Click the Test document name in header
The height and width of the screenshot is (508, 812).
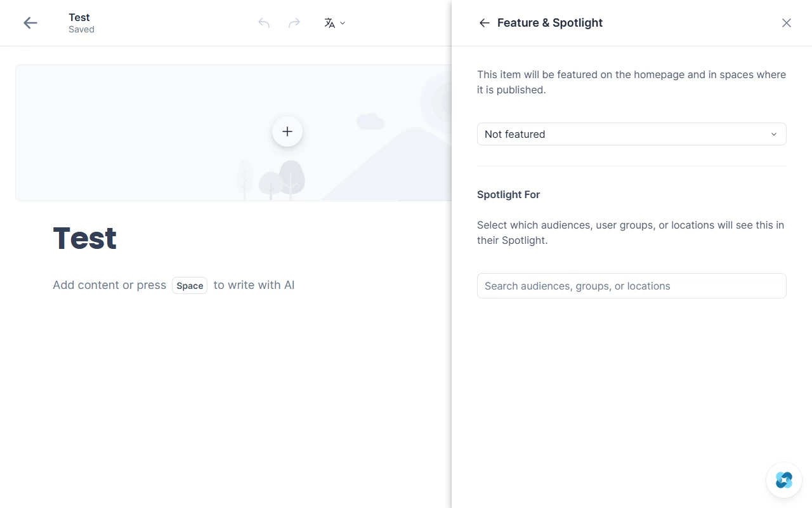coord(79,17)
